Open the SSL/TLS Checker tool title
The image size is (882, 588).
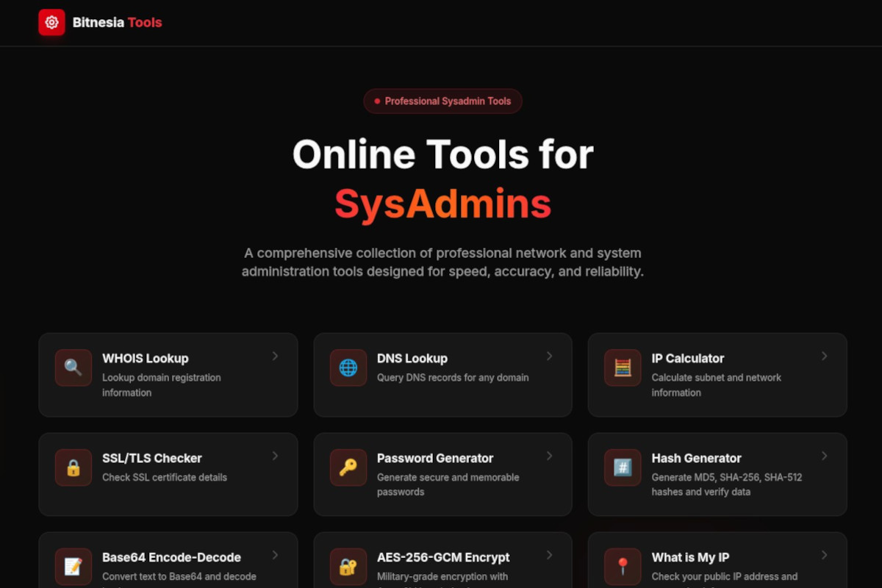click(x=152, y=459)
